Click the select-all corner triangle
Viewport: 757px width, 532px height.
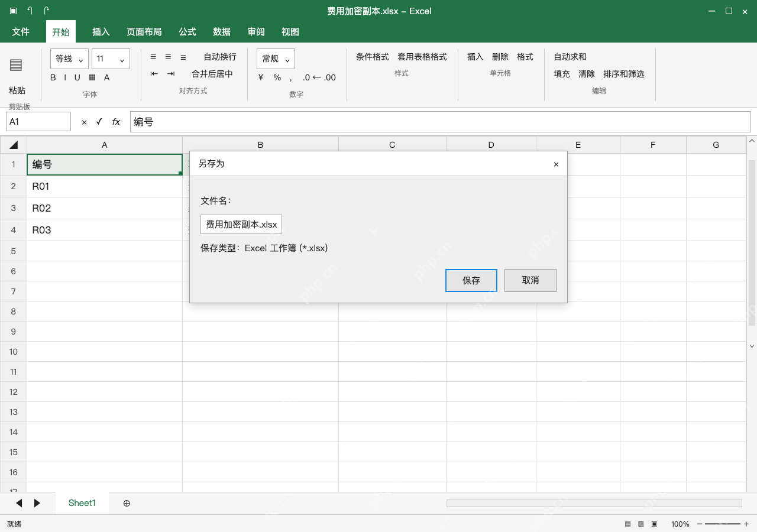14,145
